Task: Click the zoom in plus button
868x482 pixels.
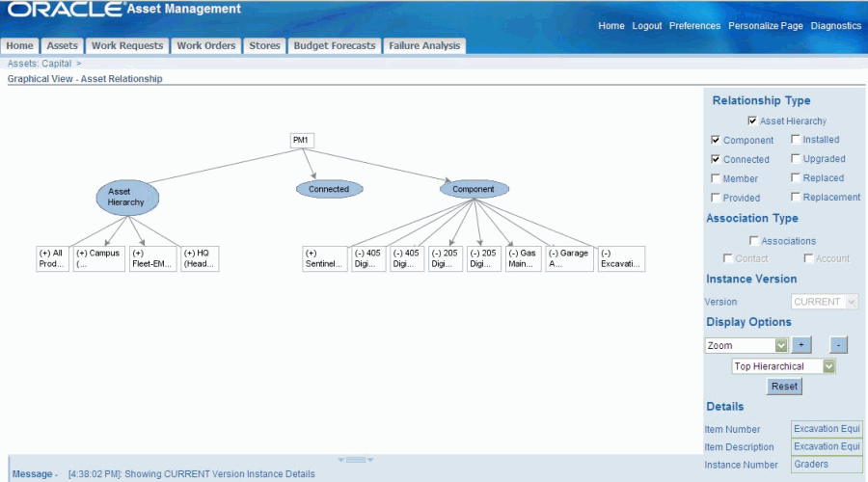Action: pos(801,345)
